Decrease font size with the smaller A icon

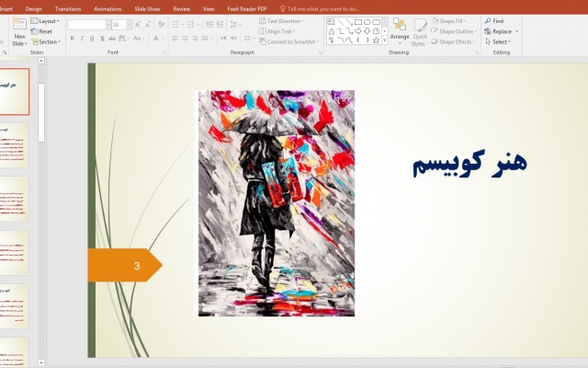point(148,25)
